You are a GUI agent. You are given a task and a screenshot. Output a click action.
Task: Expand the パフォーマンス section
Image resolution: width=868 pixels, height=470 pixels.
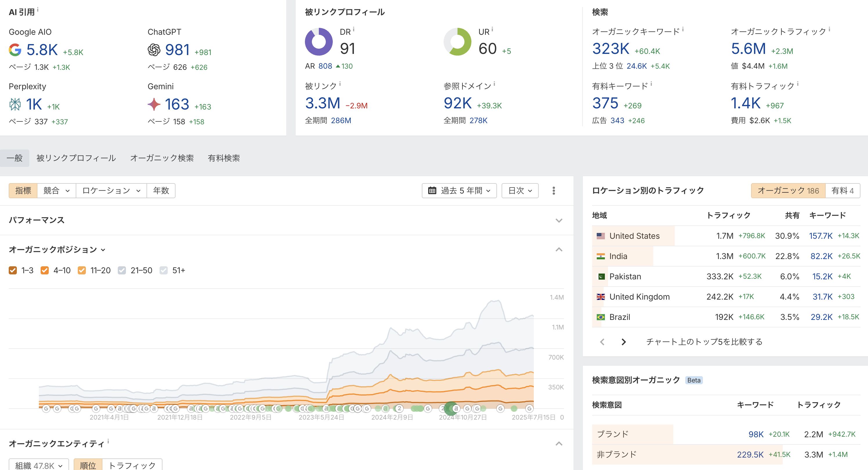click(x=559, y=221)
